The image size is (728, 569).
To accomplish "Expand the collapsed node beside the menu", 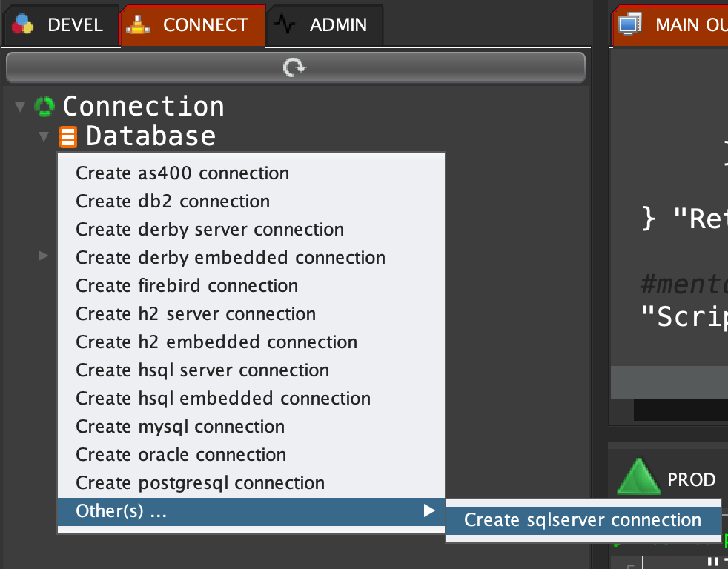I will click(44, 256).
